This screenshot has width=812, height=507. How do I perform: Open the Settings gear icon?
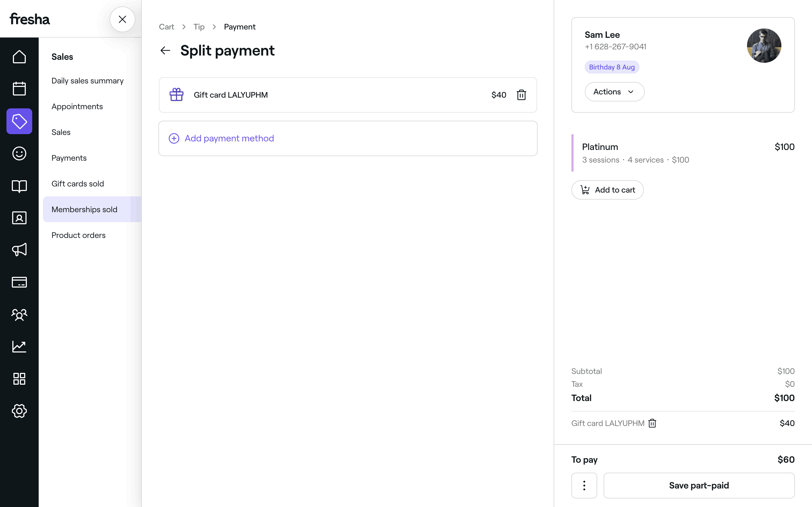pyautogui.click(x=19, y=411)
